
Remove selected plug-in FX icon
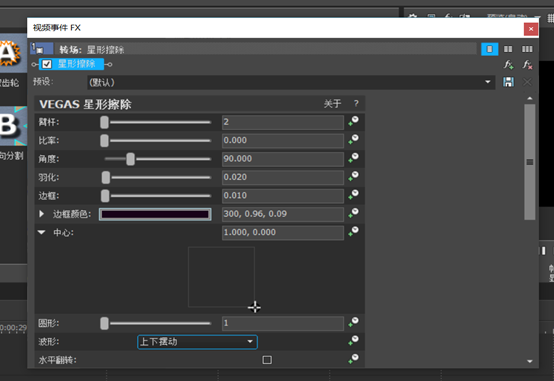point(527,65)
